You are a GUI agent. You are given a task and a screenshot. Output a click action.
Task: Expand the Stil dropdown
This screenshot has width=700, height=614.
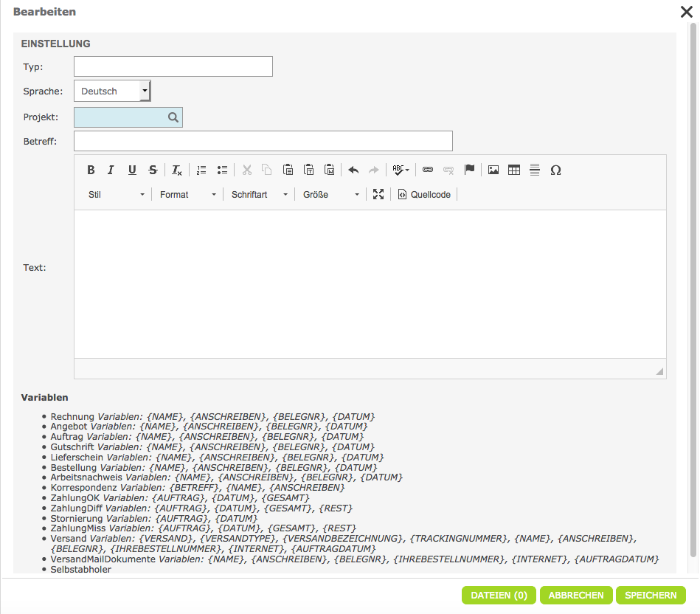pos(116,194)
